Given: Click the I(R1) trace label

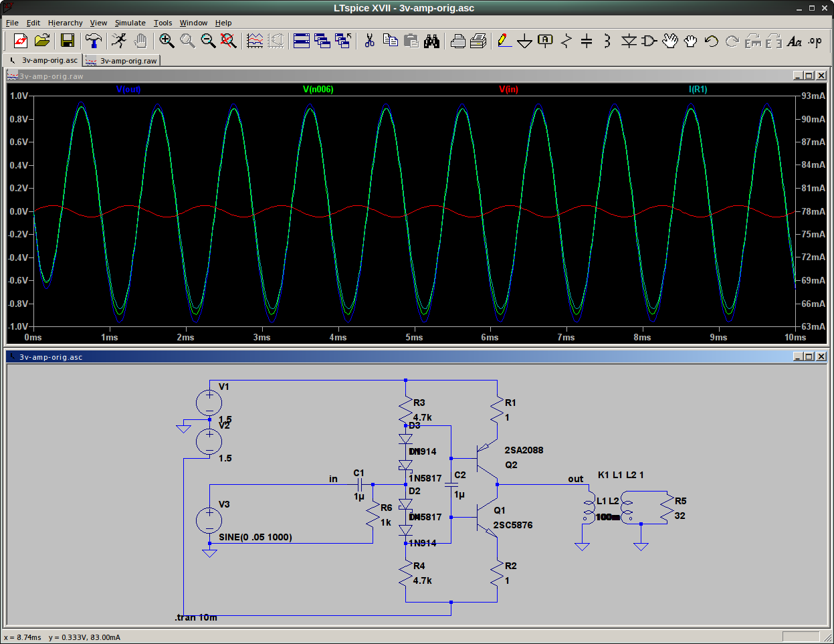Looking at the screenshot, I should pyautogui.click(x=698, y=89).
